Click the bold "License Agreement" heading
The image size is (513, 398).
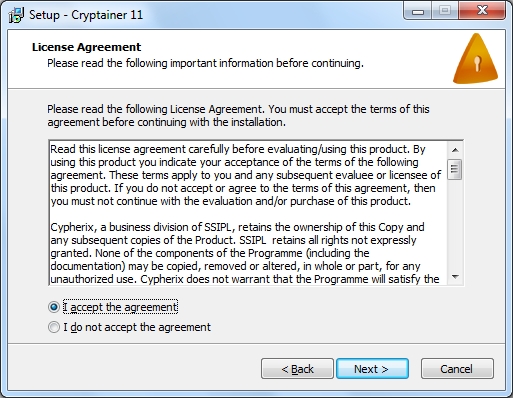[86, 47]
